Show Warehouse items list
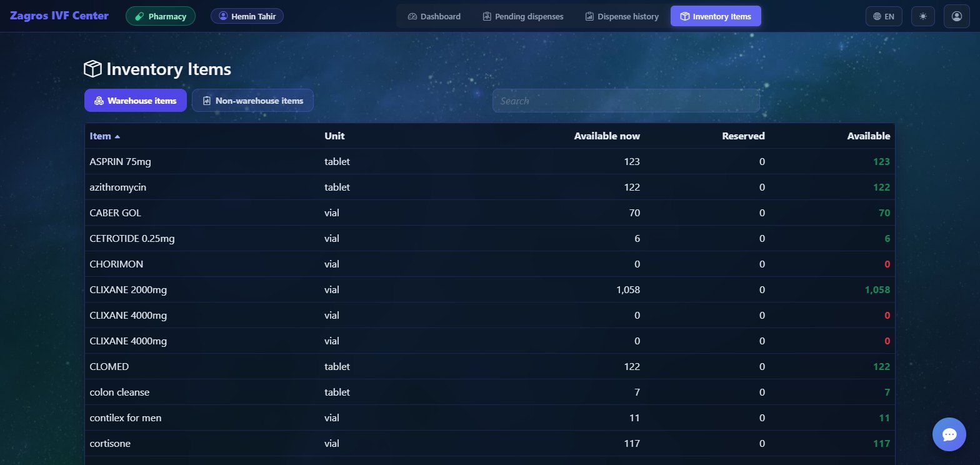The image size is (980, 465). pyautogui.click(x=136, y=101)
